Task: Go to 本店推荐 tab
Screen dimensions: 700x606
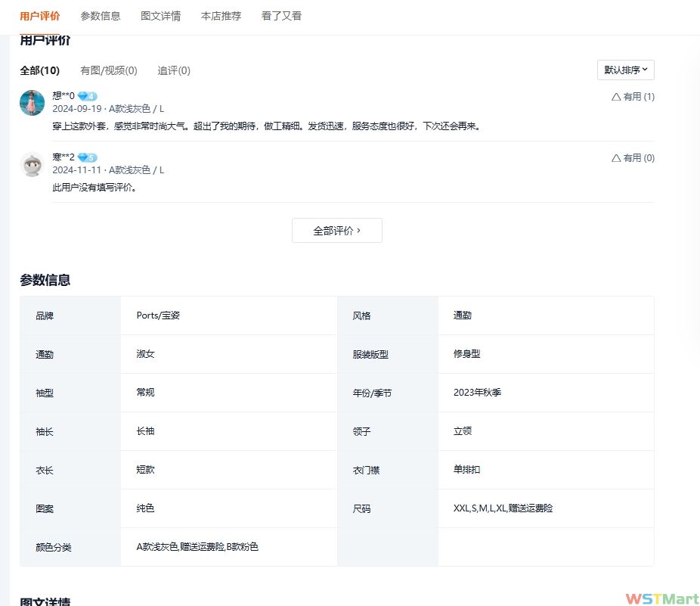Action: point(221,16)
